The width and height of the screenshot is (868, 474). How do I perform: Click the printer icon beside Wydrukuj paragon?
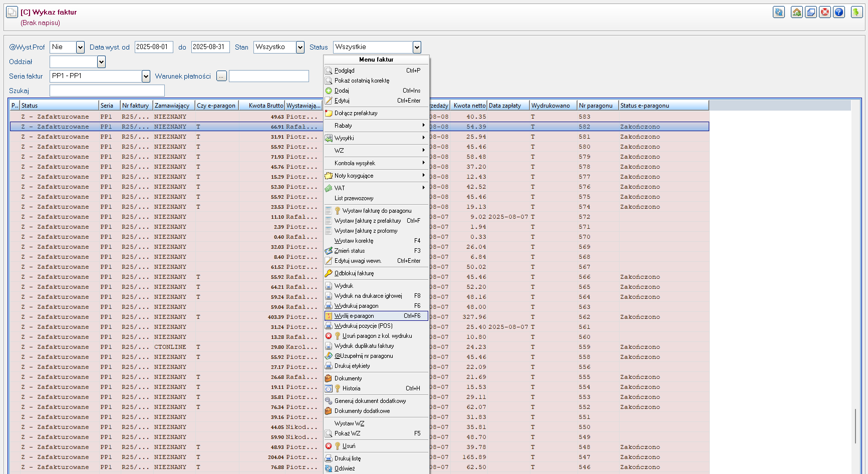point(329,306)
